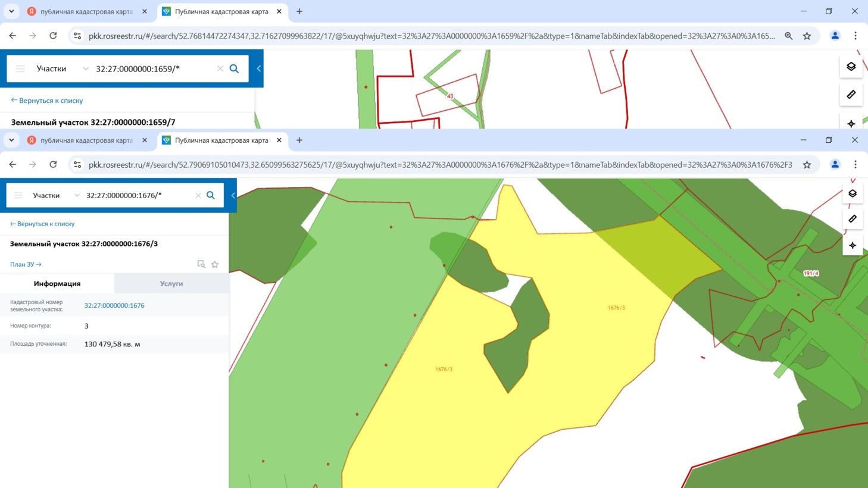Open the План ЗУ link
Image resolution: width=868 pixels, height=488 pixels.
pyautogui.click(x=26, y=264)
